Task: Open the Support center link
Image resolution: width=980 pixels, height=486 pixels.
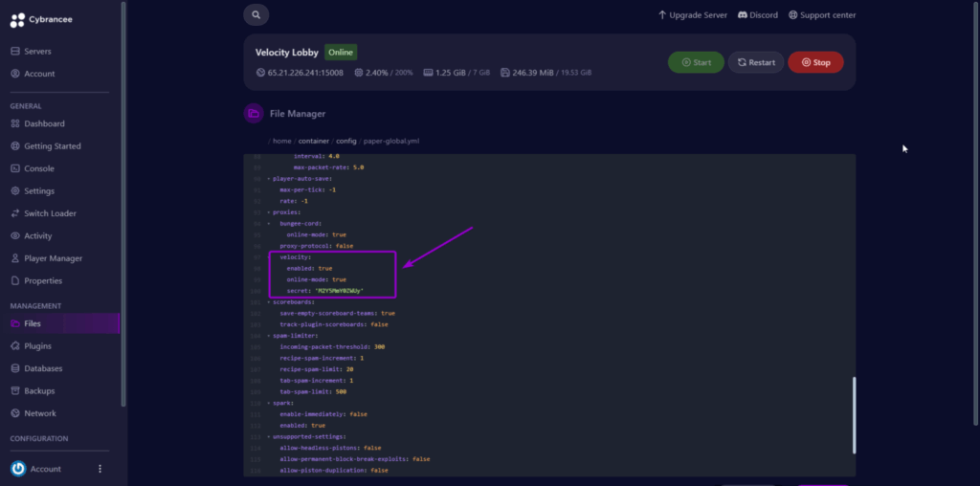Action: click(822, 15)
